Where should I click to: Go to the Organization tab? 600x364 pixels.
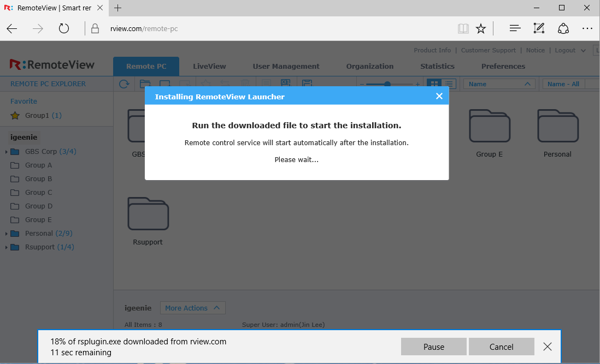coord(369,67)
